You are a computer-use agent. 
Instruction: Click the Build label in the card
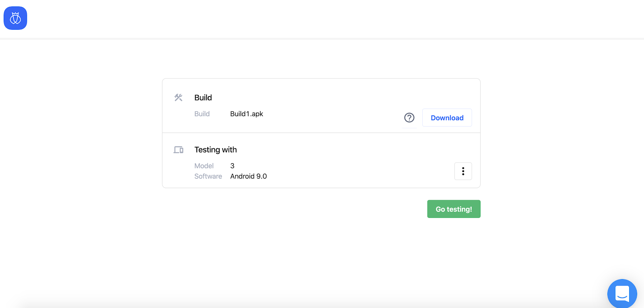click(x=202, y=114)
